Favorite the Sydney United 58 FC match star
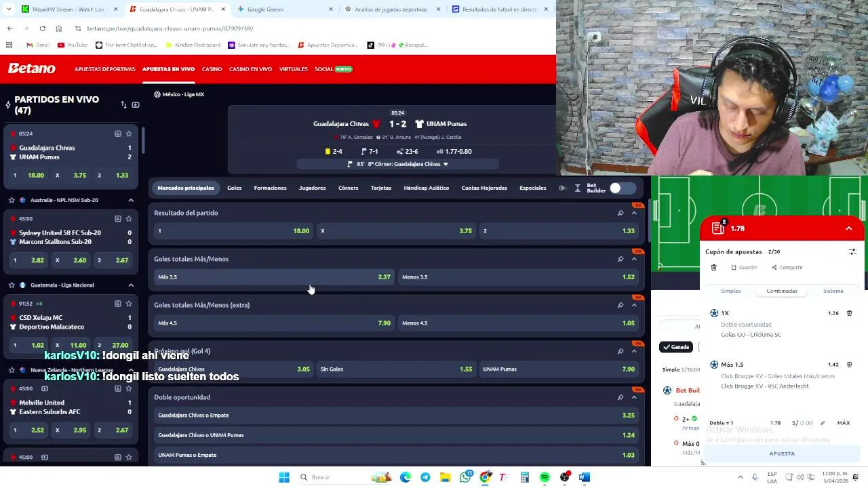The height and width of the screenshot is (488, 868). coord(129,218)
